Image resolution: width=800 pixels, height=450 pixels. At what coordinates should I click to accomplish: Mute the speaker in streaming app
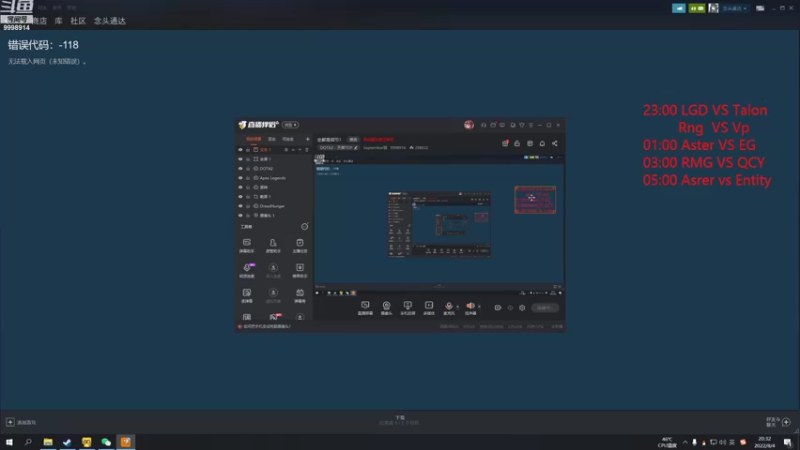click(x=470, y=308)
